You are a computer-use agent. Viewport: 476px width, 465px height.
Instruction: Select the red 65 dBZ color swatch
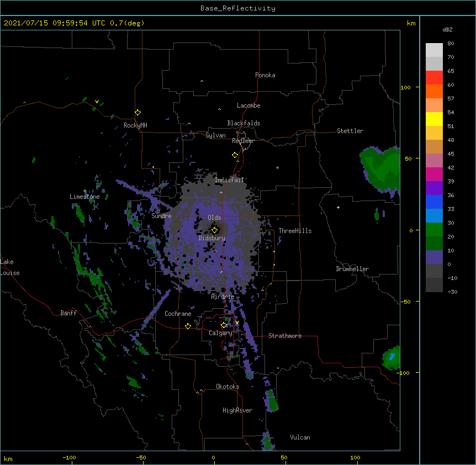point(434,78)
